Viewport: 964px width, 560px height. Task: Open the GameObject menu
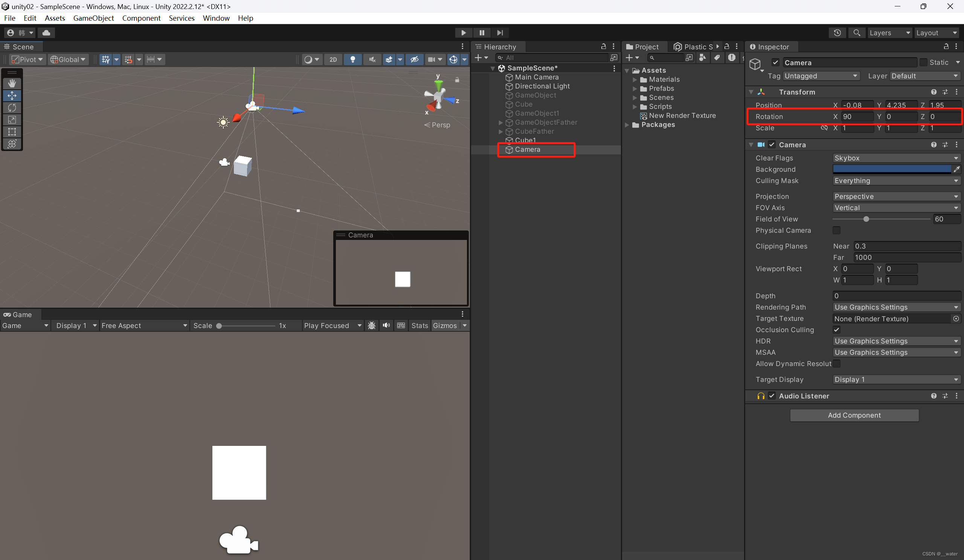click(x=93, y=18)
